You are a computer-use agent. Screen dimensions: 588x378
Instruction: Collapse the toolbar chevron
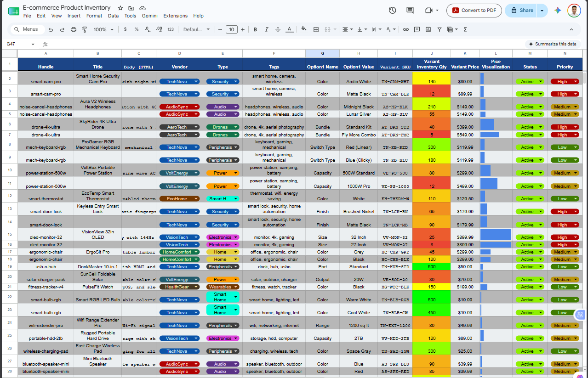[571, 29]
